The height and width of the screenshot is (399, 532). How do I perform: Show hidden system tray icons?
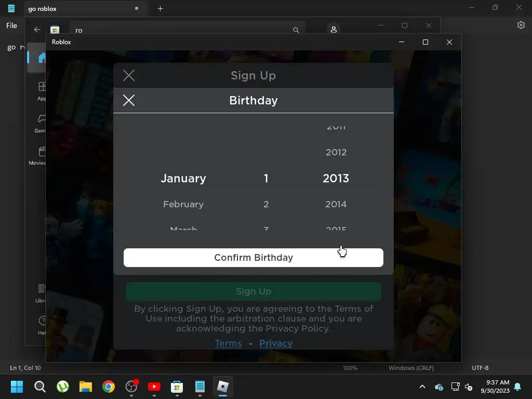(422, 387)
